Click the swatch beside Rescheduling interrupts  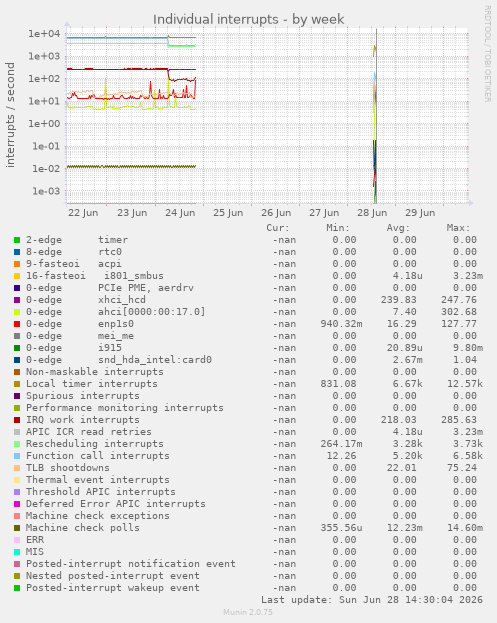click(17, 444)
